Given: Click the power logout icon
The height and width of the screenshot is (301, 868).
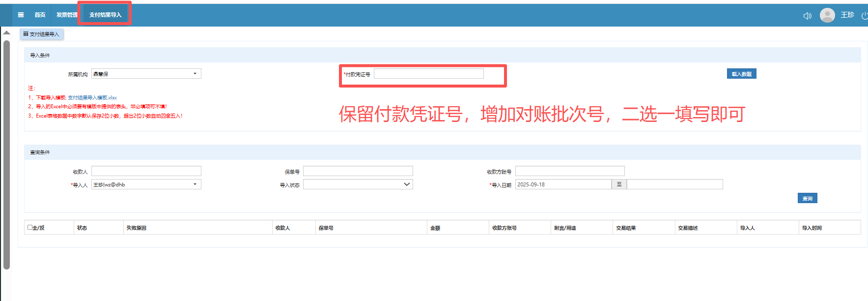Looking at the screenshot, I should 865,16.
